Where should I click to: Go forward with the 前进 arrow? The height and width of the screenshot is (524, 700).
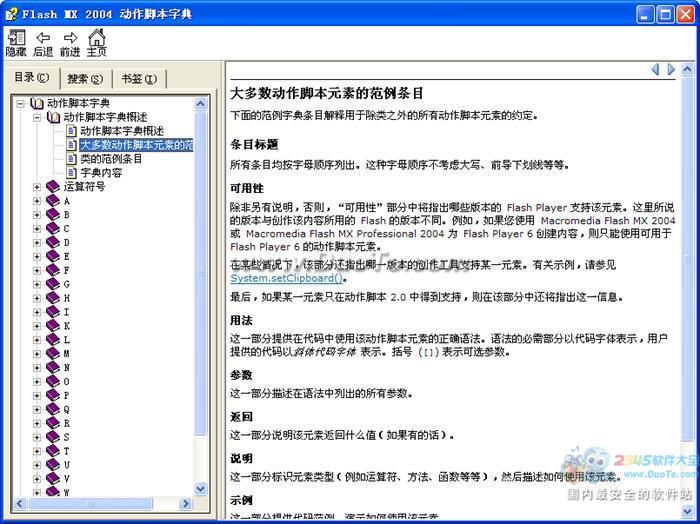coord(70,43)
